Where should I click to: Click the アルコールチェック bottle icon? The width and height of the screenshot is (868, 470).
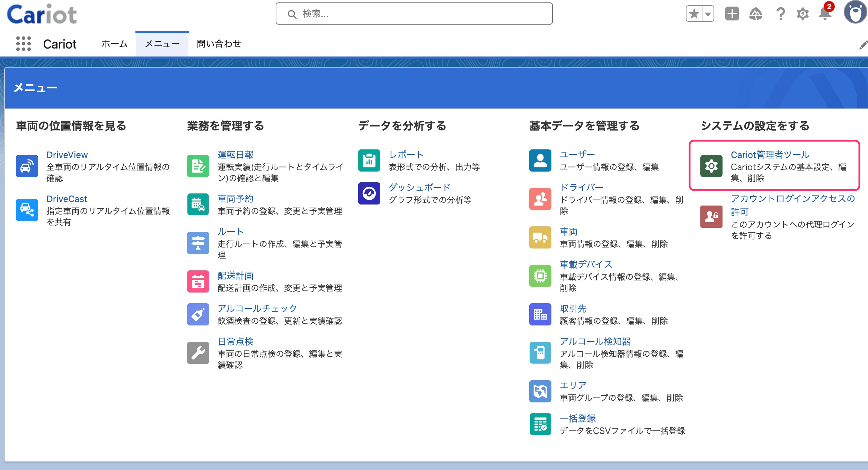click(198, 314)
